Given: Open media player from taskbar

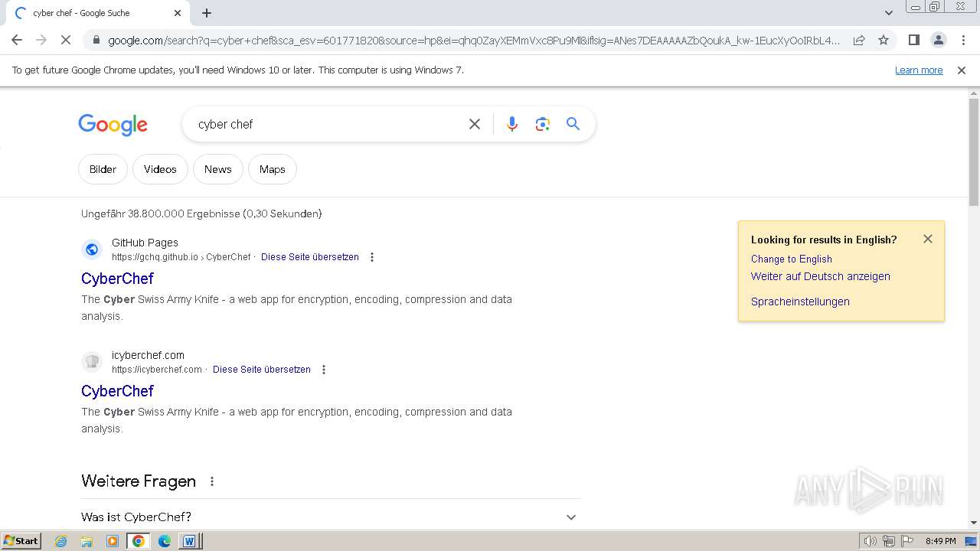Looking at the screenshot, I should tap(113, 541).
